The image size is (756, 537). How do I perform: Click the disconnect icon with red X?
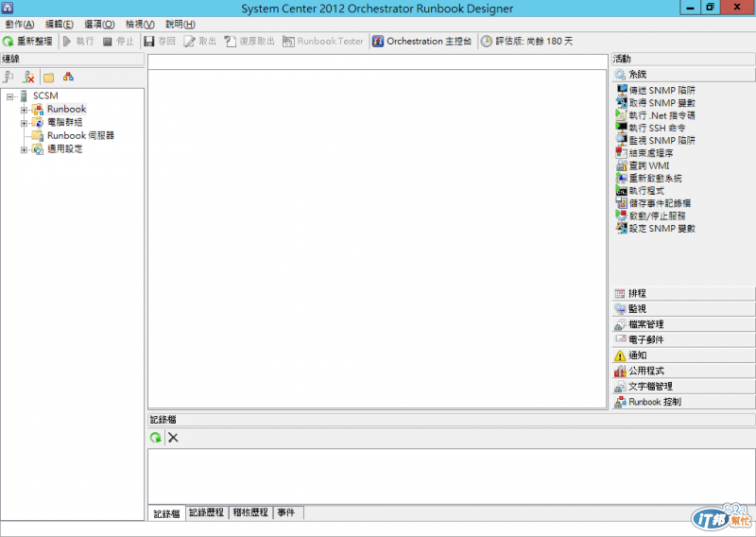pyautogui.click(x=28, y=78)
